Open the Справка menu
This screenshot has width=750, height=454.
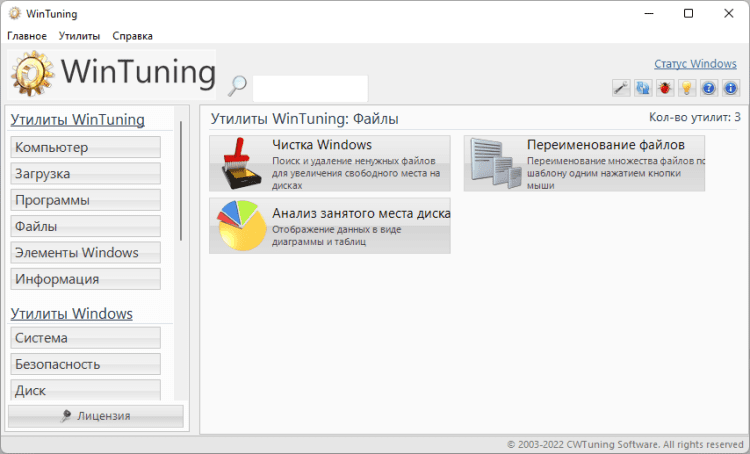pos(132,36)
